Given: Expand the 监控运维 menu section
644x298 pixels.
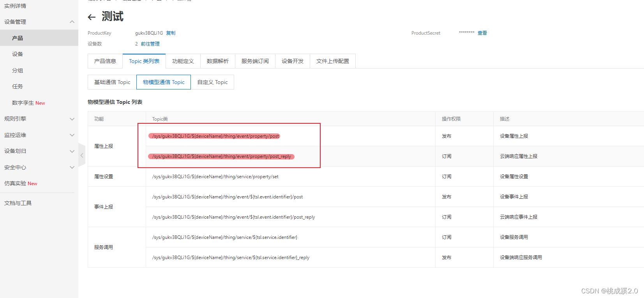Looking at the screenshot, I should [72, 135].
